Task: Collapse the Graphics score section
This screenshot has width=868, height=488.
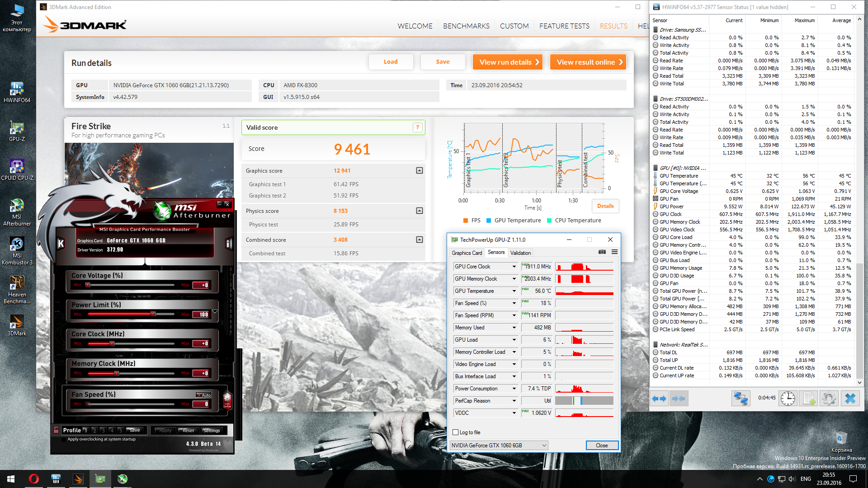Action: 419,171
